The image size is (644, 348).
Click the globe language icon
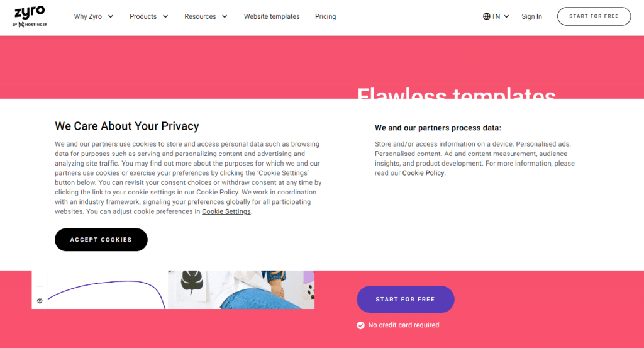[x=486, y=16]
